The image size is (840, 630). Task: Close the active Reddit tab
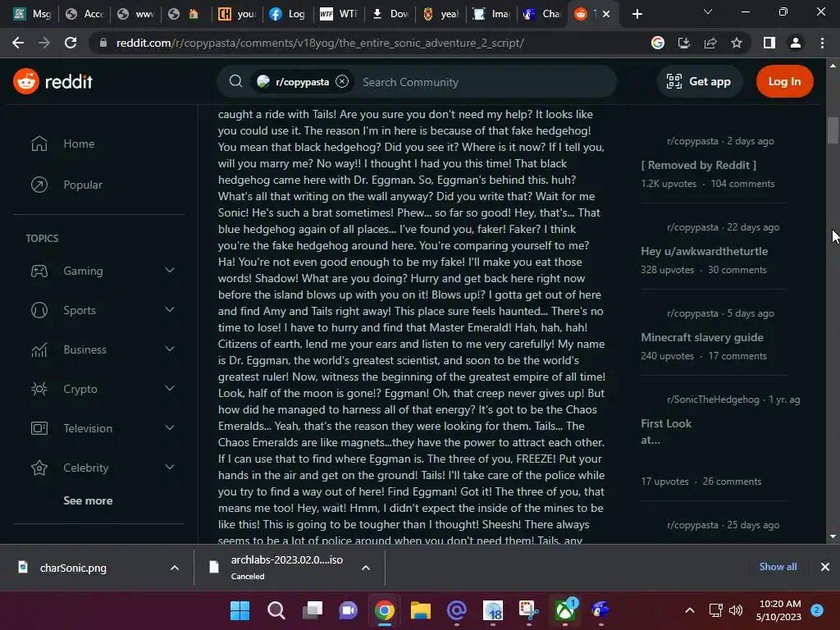(606, 14)
